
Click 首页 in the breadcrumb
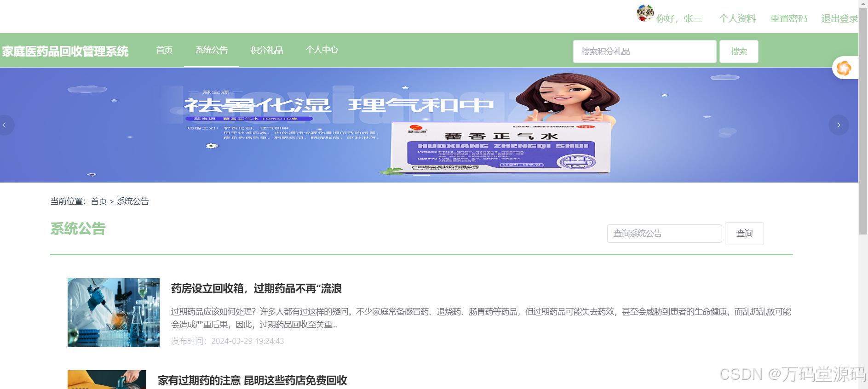98,201
